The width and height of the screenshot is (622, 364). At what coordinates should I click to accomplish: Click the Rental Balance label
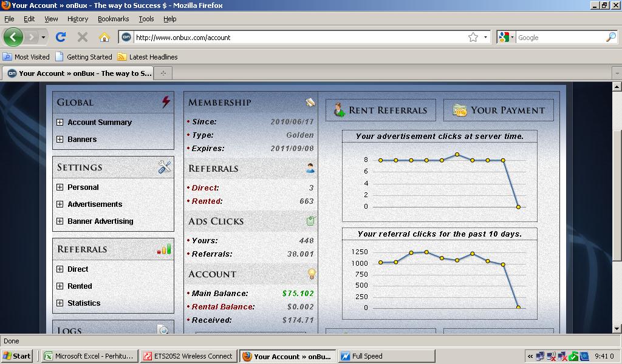223,307
